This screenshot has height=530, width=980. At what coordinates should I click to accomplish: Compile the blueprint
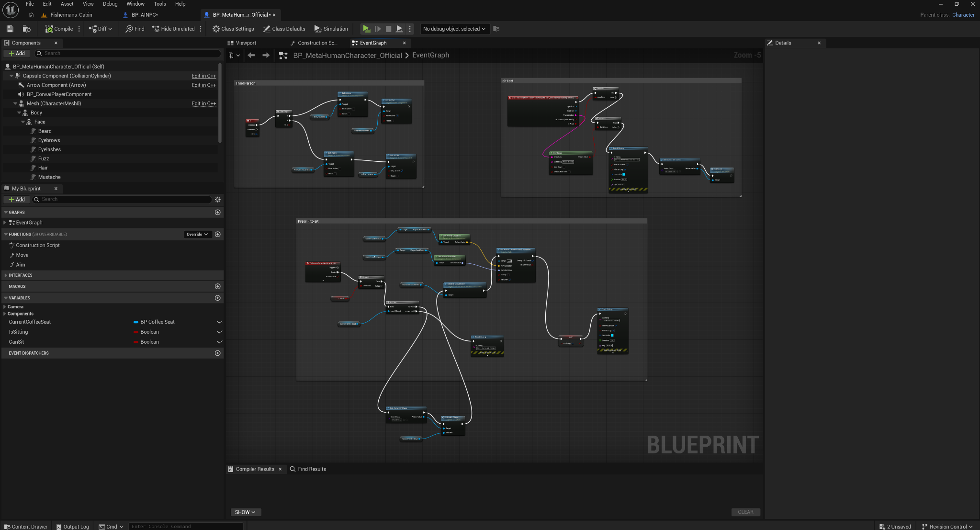coord(59,29)
